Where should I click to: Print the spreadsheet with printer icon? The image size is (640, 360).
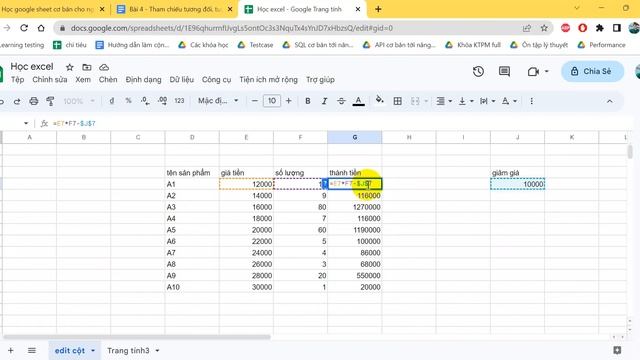33,101
